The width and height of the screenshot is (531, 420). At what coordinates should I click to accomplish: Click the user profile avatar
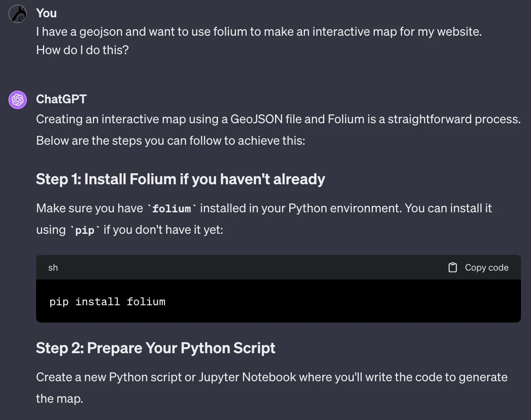(18, 14)
